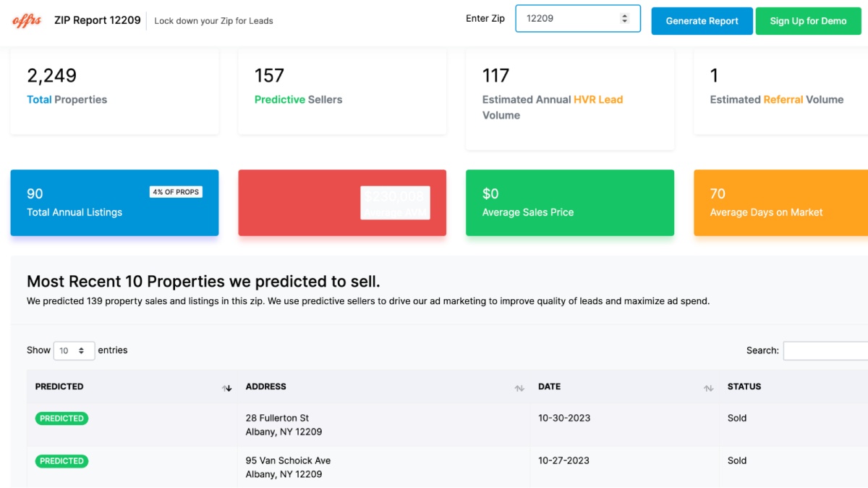Select the Predictive Sellers stat card
Image resolution: width=868 pixels, height=488 pixels.
point(342,91)
